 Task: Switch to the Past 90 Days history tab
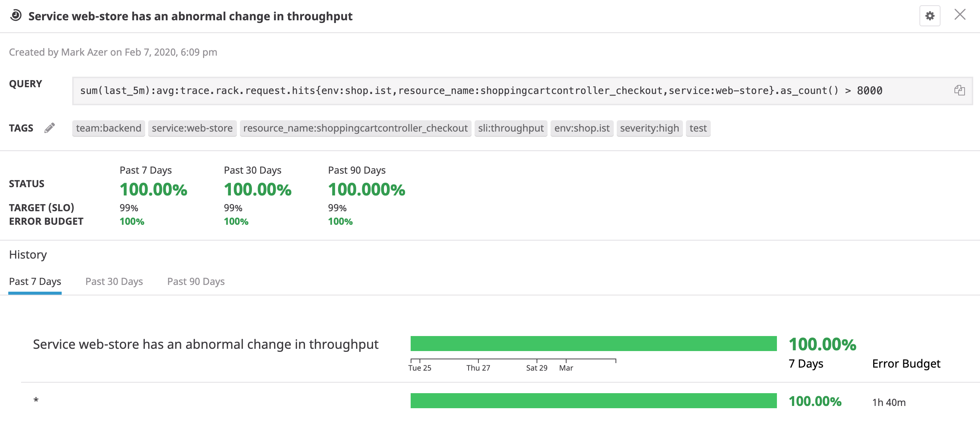point(196,281)
